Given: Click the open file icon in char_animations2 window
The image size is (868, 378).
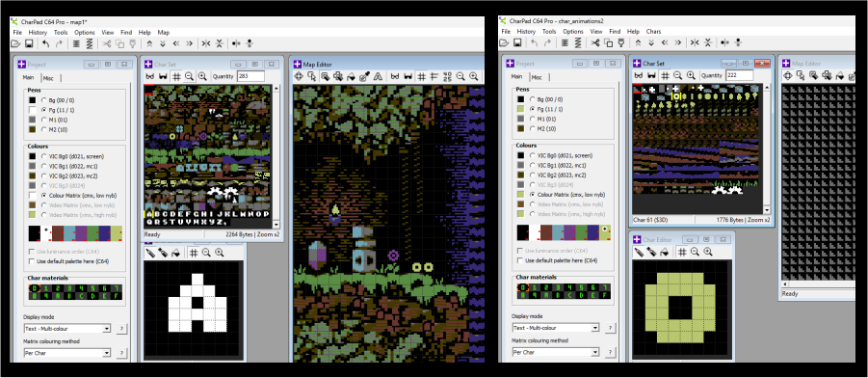Looking at the screenshot, I should pos(505,42).
